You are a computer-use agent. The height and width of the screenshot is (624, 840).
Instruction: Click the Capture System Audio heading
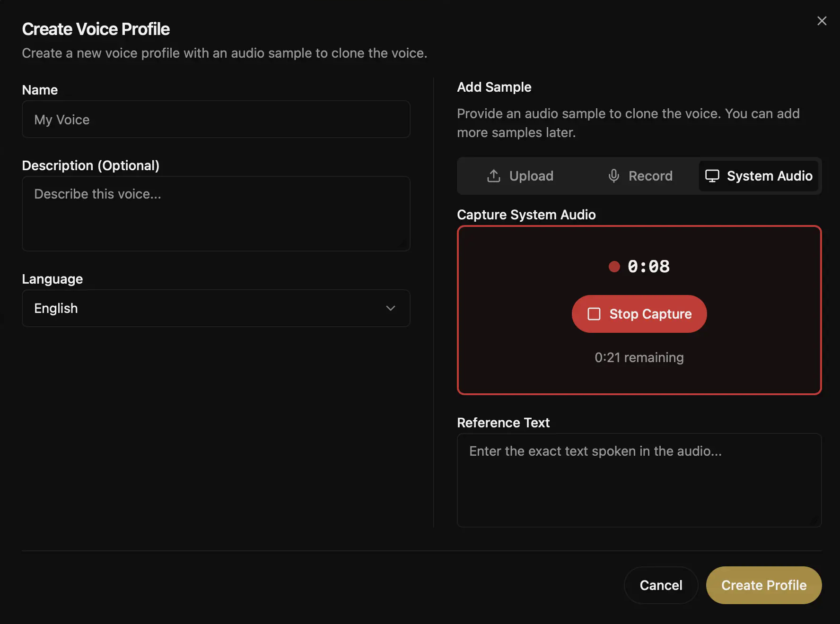(x=526, y=215)
